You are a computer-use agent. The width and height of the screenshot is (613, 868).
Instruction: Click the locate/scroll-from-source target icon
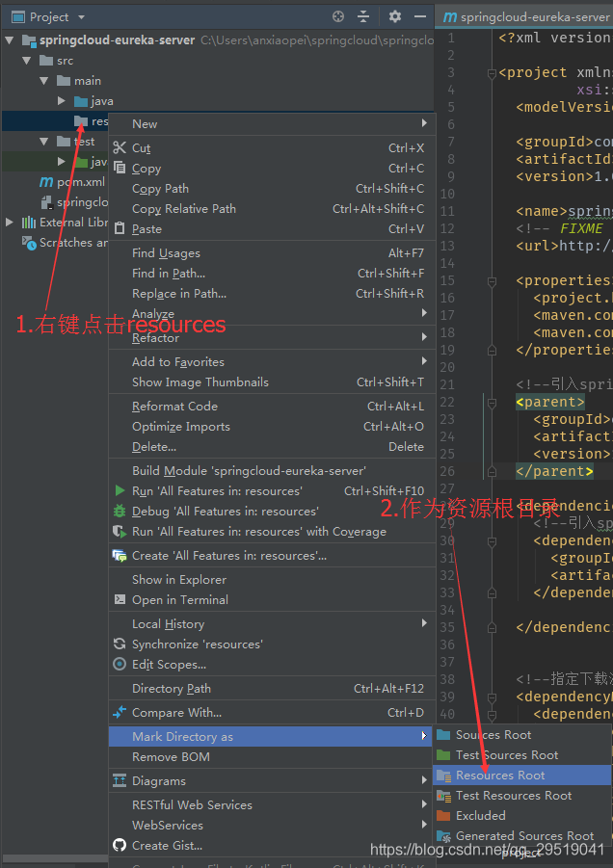337,16
